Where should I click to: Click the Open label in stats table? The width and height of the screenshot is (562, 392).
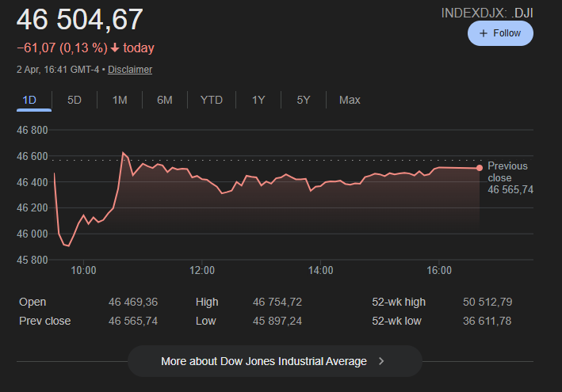(32, 302)
